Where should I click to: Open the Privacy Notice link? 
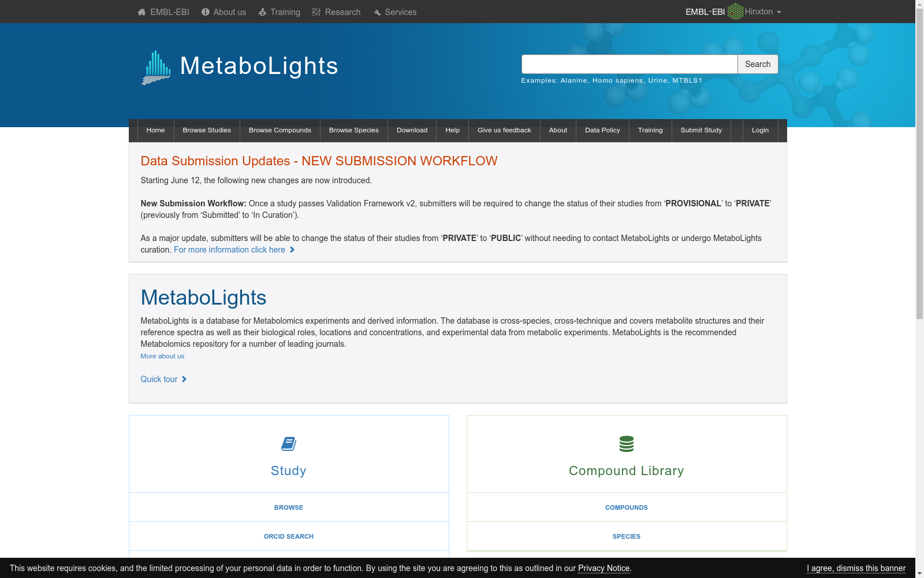point(603,568)
